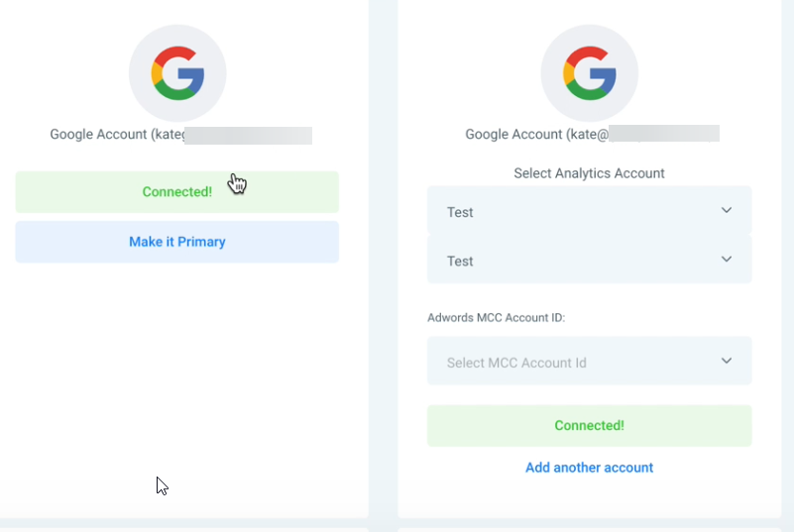Click the Adwords MCC Account ID label
This screenshot has width=794, height=532.
(497, 317)
